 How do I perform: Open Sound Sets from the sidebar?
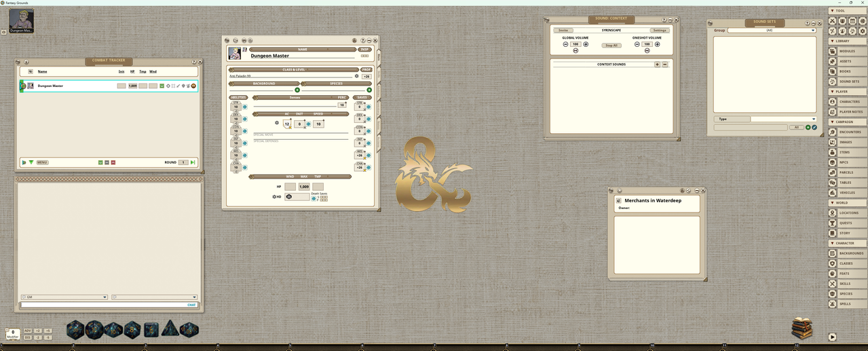[848, 81]
